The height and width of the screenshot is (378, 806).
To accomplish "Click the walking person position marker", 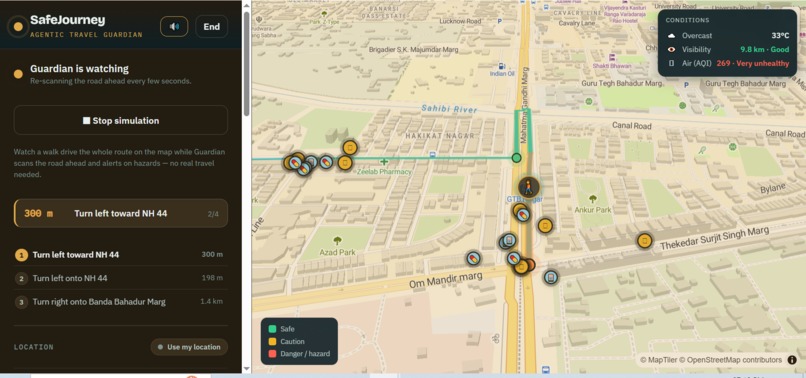I will click(x=528, y=187).
